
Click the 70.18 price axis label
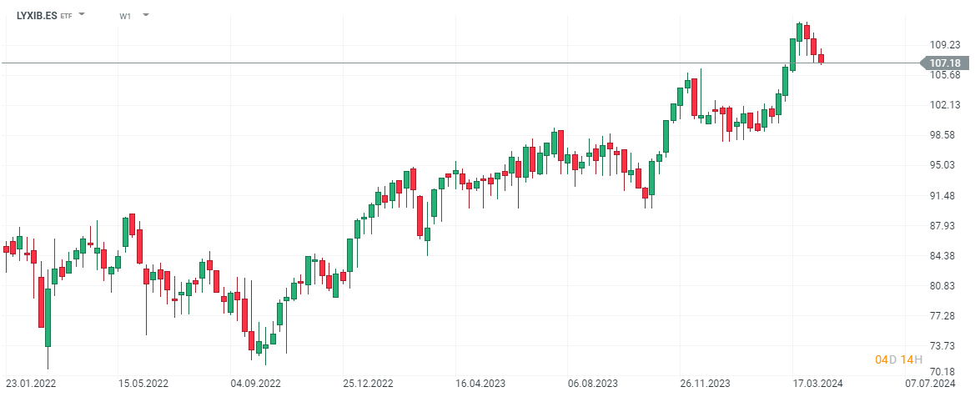944,372
